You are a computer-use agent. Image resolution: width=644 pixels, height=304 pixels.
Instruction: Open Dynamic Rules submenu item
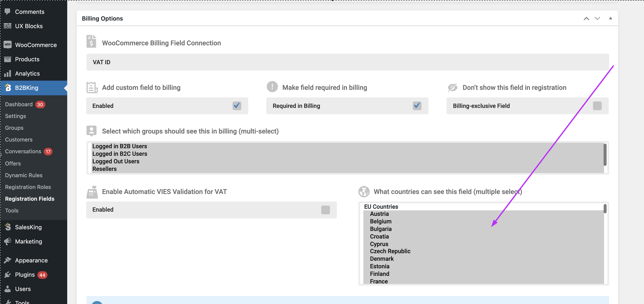(x=24, y=175)
